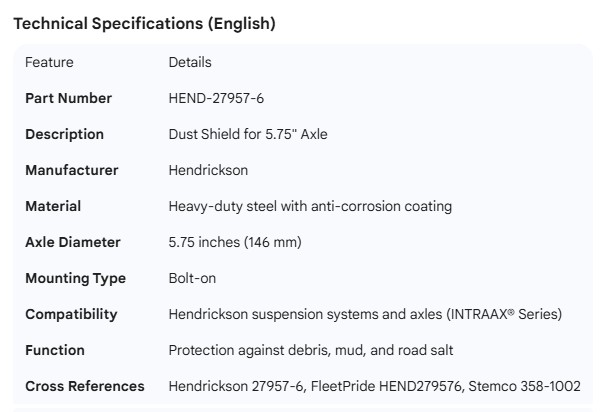Select the Part Number row label

point(68,98)
